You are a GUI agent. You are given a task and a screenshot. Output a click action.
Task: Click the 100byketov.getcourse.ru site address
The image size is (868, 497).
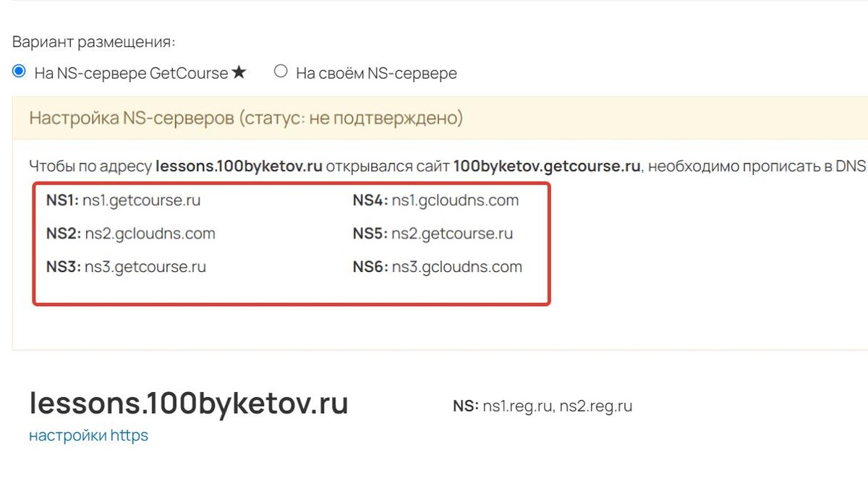pos(547,166)
